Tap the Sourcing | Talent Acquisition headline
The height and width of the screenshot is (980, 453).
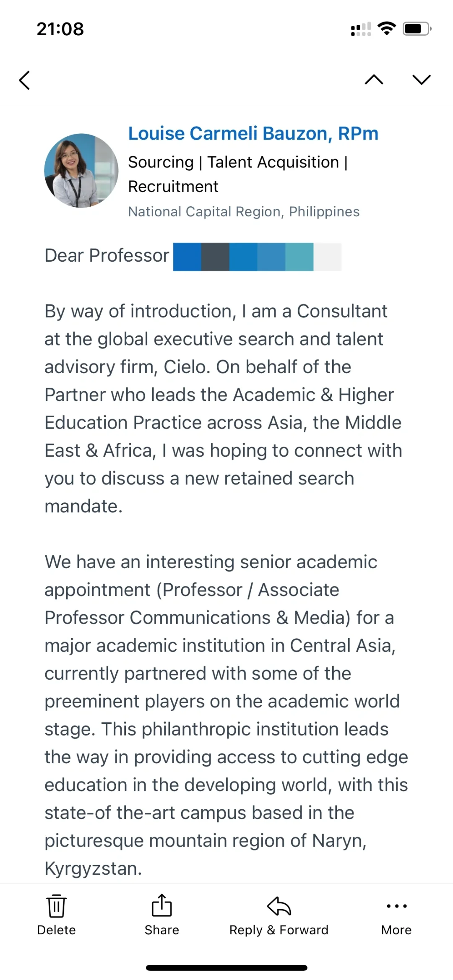point(238,174)
